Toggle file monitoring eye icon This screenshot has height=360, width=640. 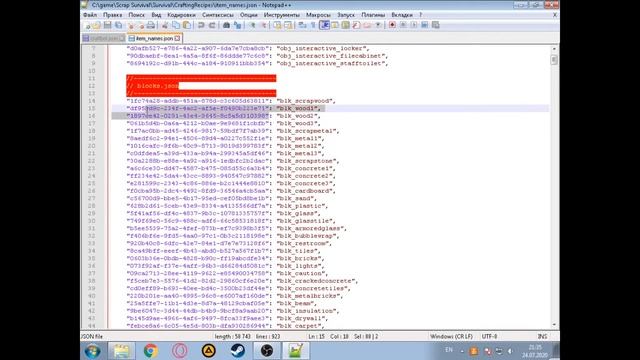pyautogui.click(x=378, y=25)
